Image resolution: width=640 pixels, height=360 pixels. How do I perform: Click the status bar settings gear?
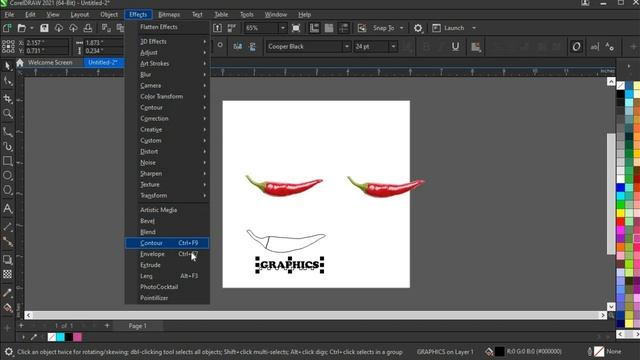coord(9,351)
